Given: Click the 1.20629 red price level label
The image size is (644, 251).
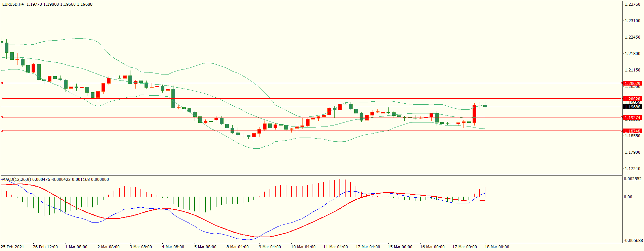Looking at the screenshot, I should pos(632,83).
